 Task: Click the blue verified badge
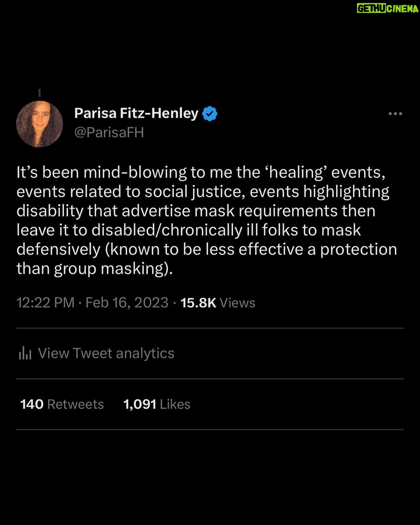click(x=210, y=114)
